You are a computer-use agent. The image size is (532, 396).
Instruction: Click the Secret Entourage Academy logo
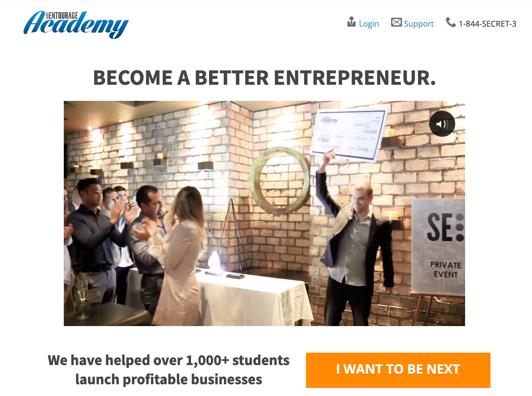tap(76, 25)
